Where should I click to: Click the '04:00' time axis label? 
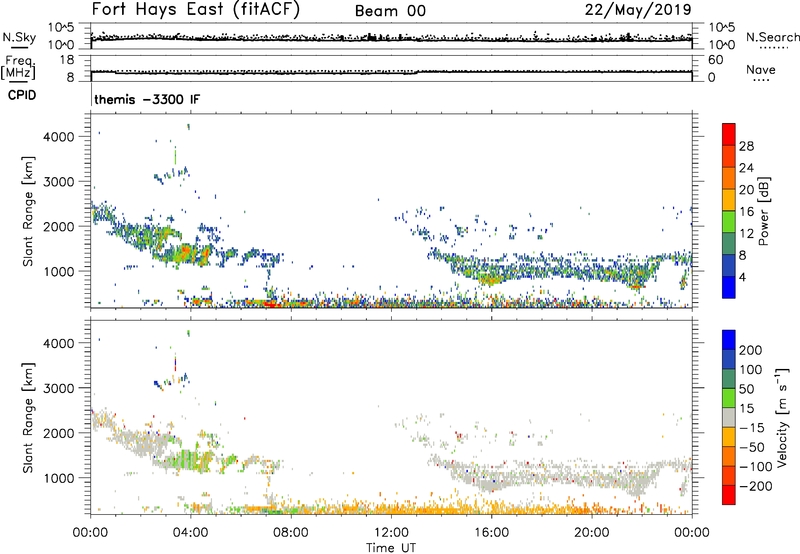point(190,533)
